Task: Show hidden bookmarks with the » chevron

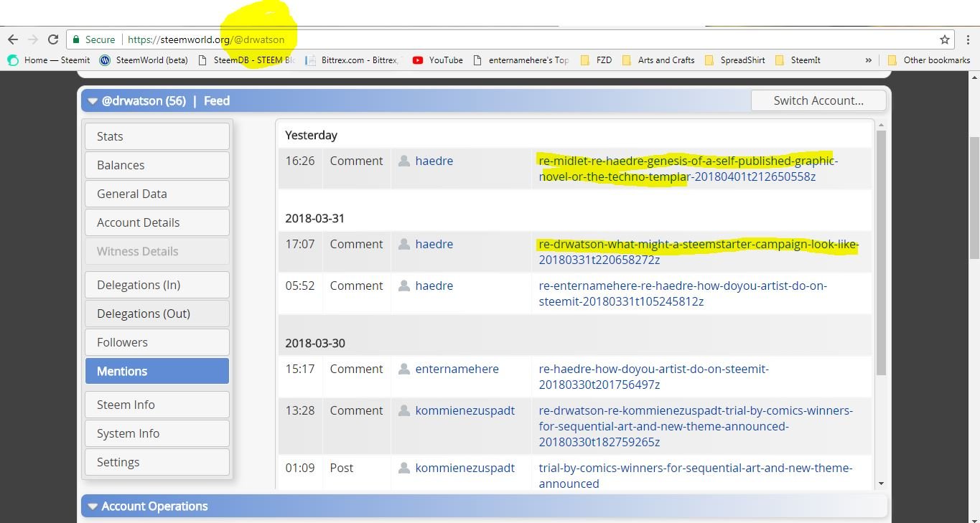Action: tap(868, 60)
